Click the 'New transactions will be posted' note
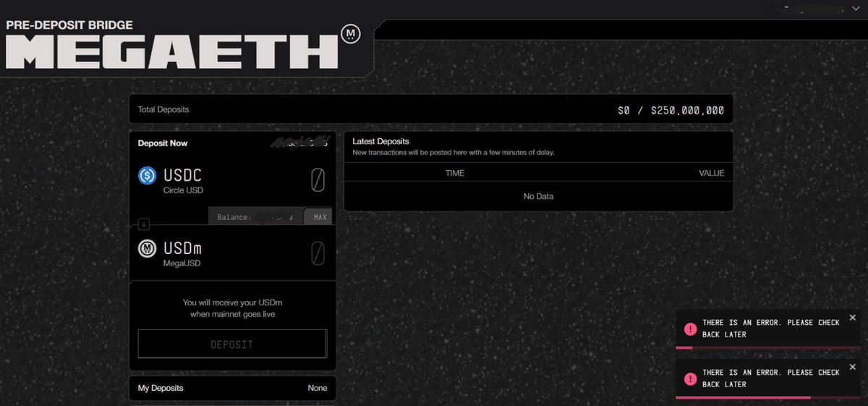Viewport: 868px width, 406px height. [x=453, y=153]
